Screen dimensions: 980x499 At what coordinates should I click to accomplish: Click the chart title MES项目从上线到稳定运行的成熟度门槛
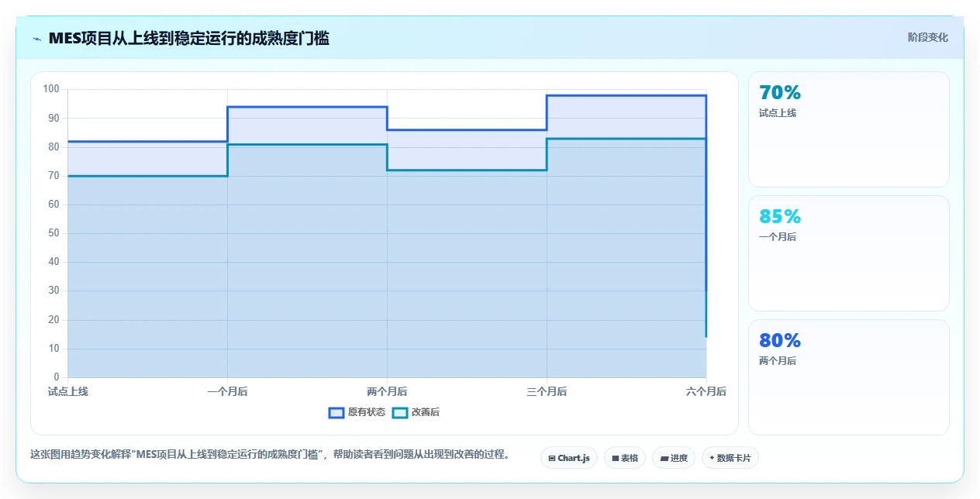point(188,38)
